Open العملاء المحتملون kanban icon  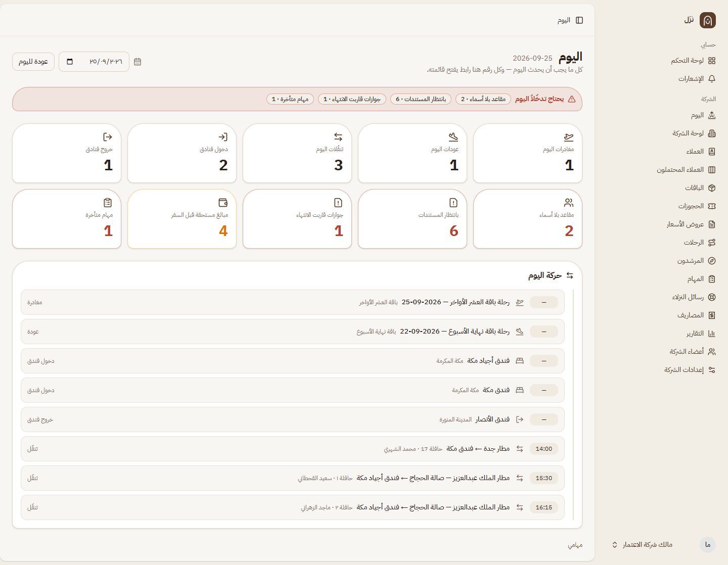[712, 170]
